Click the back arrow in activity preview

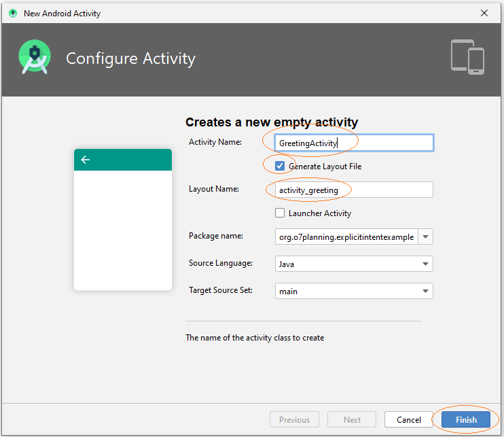tap(85, 160)
